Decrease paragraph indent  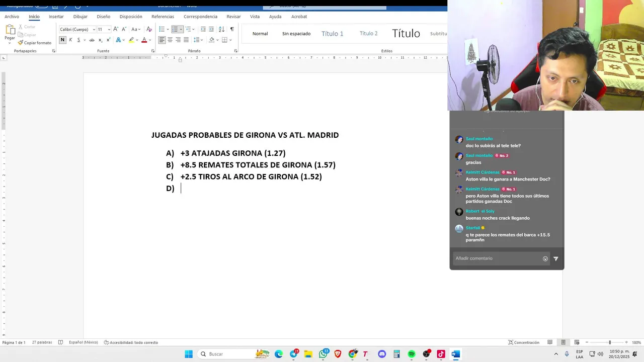[x=203, y=29]
